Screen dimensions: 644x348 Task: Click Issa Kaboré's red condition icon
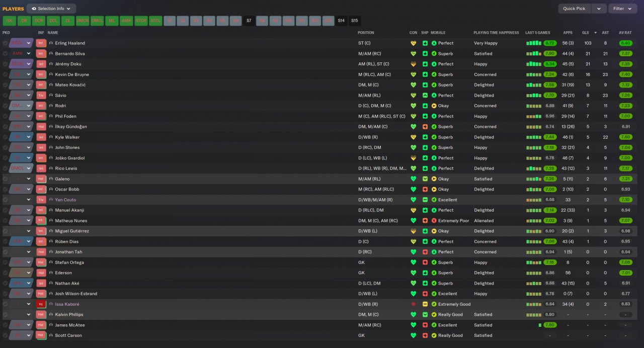[x=414, y=304]
